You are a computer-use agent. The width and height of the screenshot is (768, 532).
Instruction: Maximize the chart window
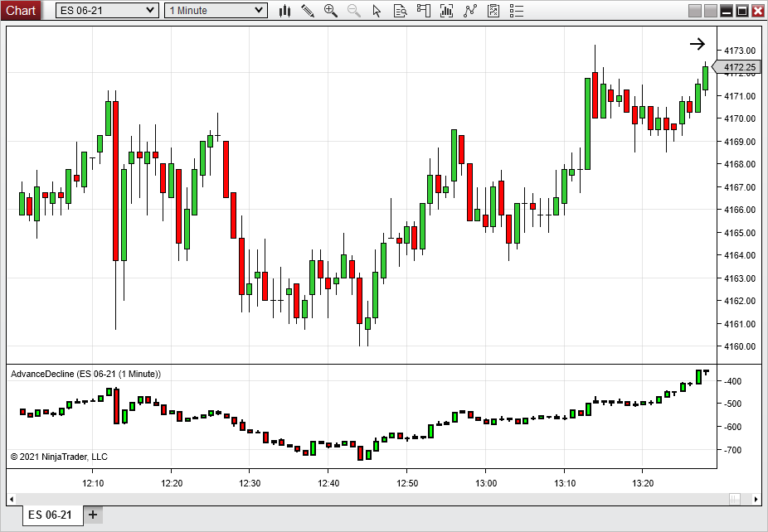click(x=742, y=11)
